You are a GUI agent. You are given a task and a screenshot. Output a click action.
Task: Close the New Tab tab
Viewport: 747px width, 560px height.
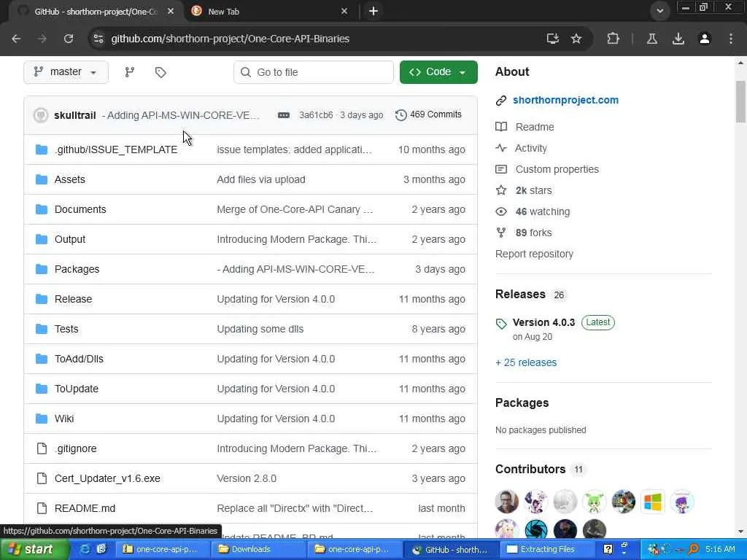[344, 11]
